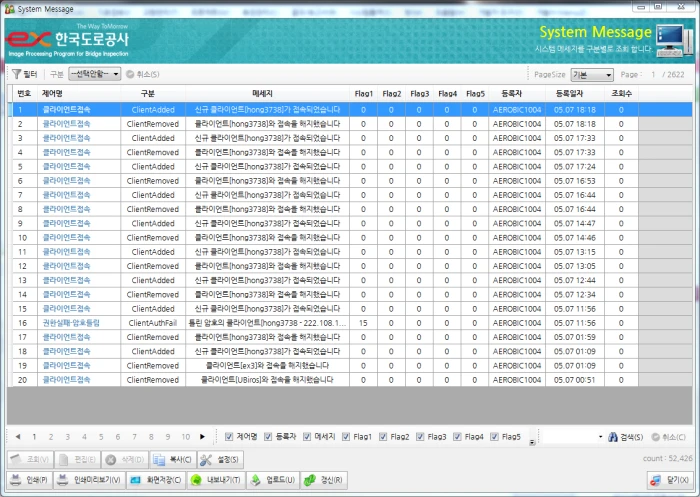The width and height of the screenshot is (700, 497).
Task: Go to the next page group with the right arrow
Action: [202, 437]
